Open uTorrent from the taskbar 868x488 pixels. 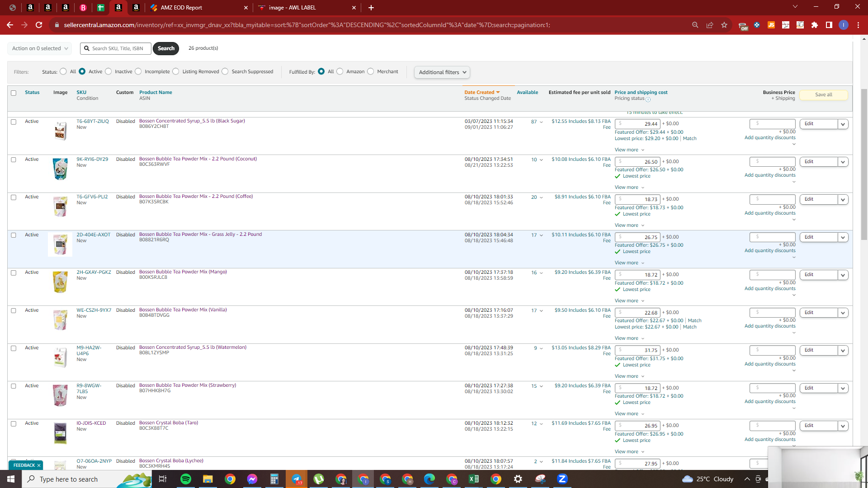click(319, 479)
